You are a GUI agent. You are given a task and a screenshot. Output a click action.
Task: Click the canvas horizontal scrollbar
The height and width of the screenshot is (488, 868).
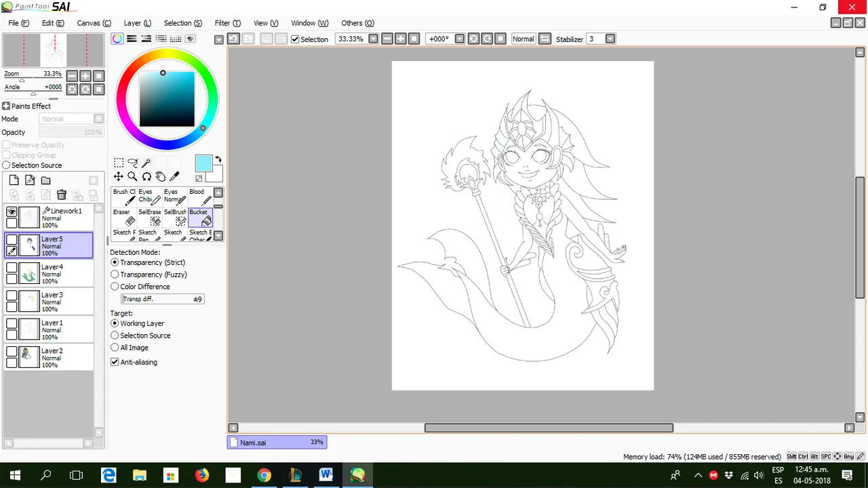[549, 428]
